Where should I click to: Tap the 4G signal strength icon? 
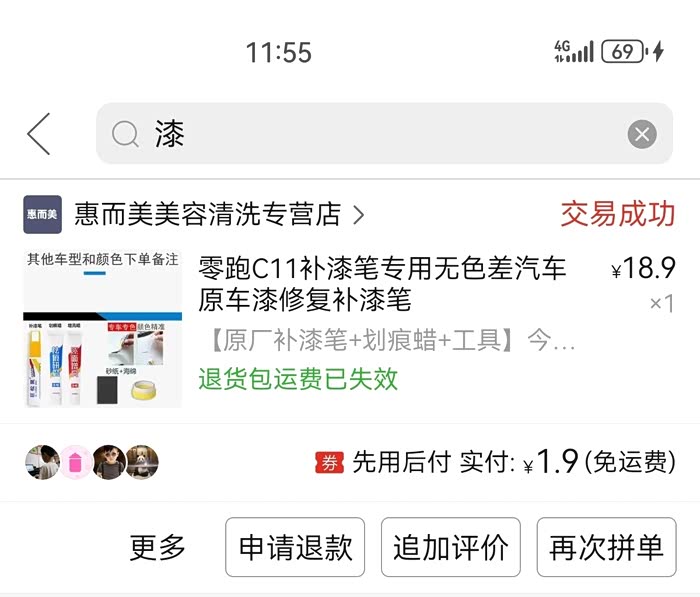pyautogui.click(x=574, y=51)
